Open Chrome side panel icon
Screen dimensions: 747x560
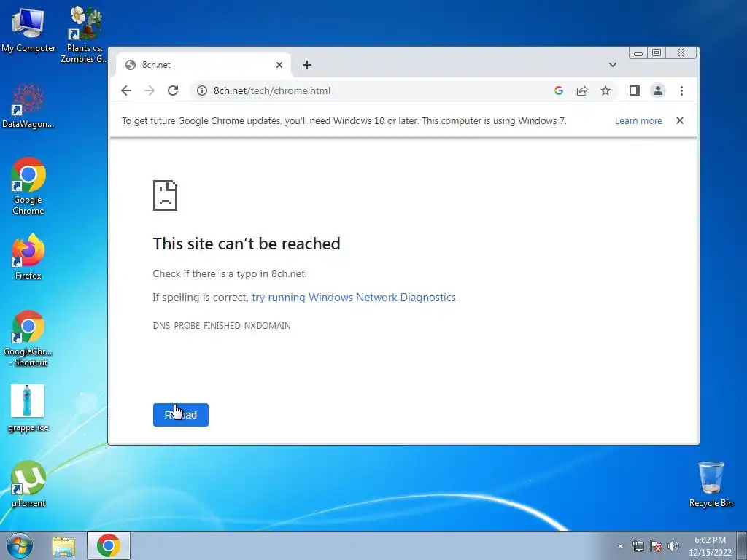coord(635,90)
